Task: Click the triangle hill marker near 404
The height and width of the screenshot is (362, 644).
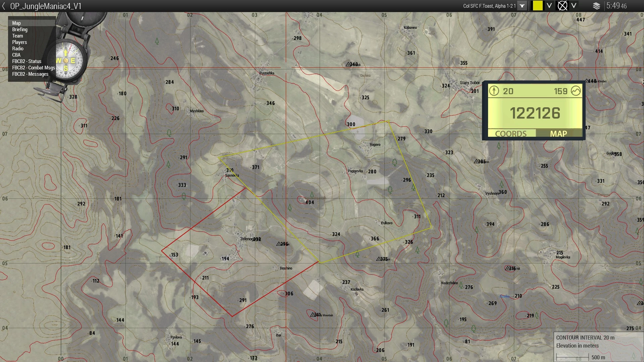Action: tap(312, 194)
